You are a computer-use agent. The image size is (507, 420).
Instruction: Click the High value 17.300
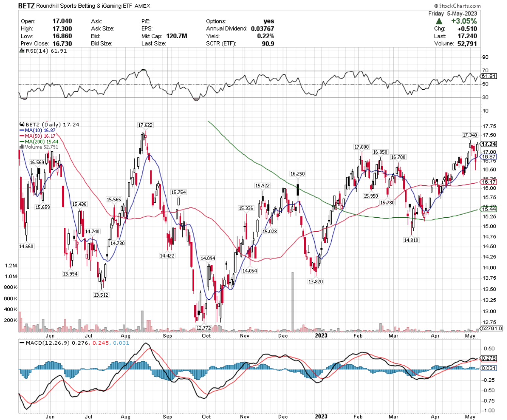(62, 29)
